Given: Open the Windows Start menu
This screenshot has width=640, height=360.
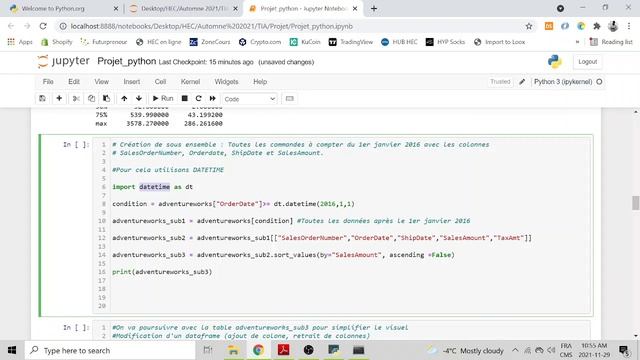Looking at the screenshot, I should point(12,350).
